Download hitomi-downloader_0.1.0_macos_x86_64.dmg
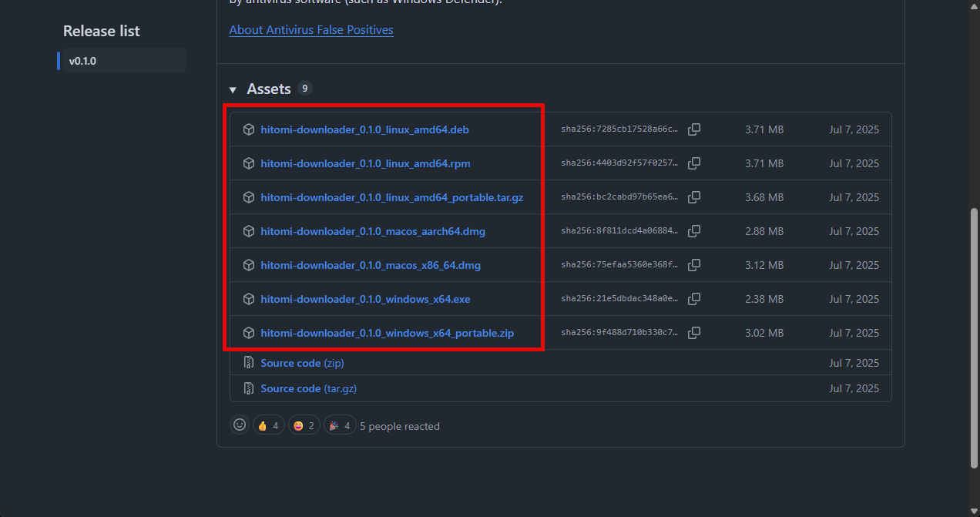980x517 pixels. coord(371,265)
